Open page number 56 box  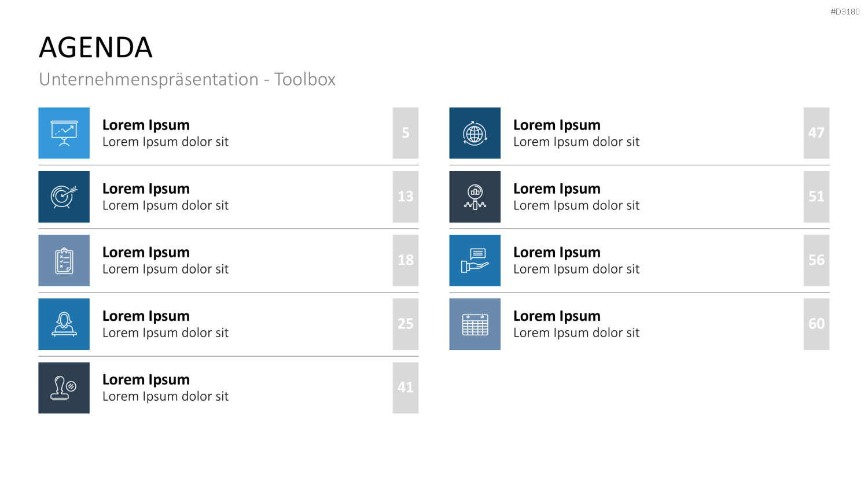tap(816, 260)
